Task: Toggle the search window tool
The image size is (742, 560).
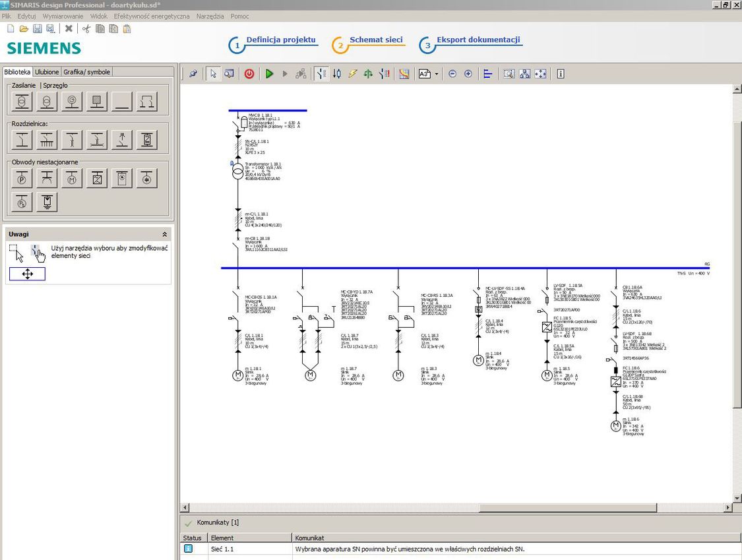Action: 229,74
